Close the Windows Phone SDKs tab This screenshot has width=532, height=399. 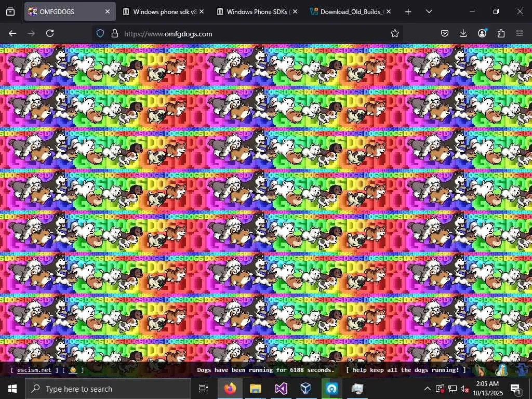pyautogui.click(x=295, y=11)
